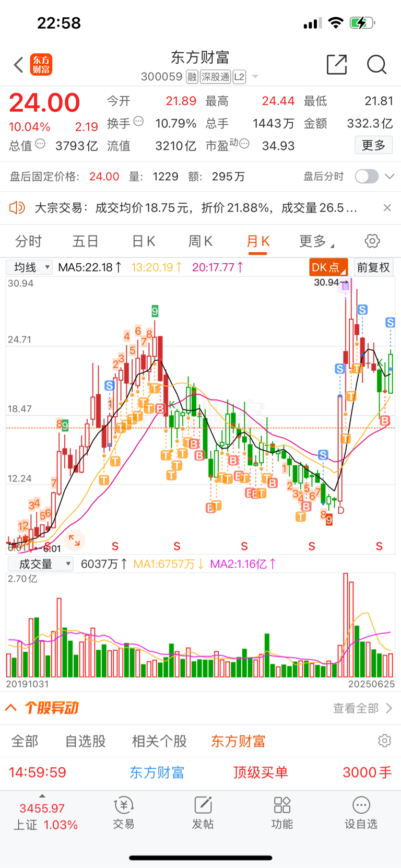Switch to the 周K tab
The image size is (401, 868).
coord(200,241)
